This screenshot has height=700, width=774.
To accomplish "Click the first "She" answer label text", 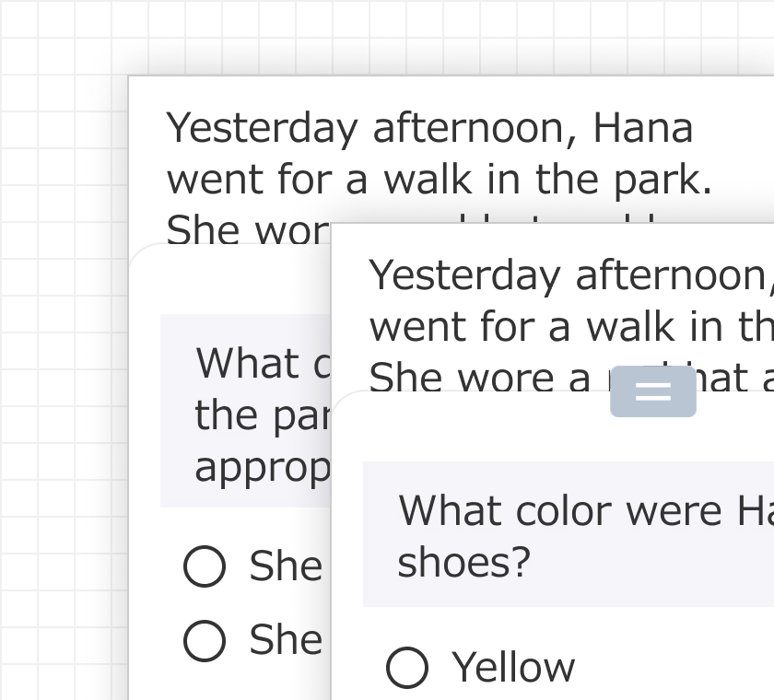I will (x=286, y=566).
